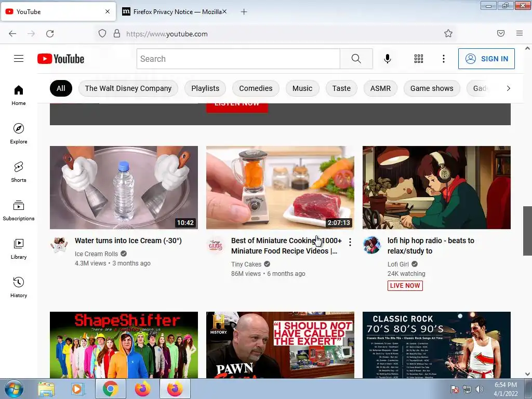Show more filter chips with the arrow
The image size is (532, 399).
[x=508, y=88]
